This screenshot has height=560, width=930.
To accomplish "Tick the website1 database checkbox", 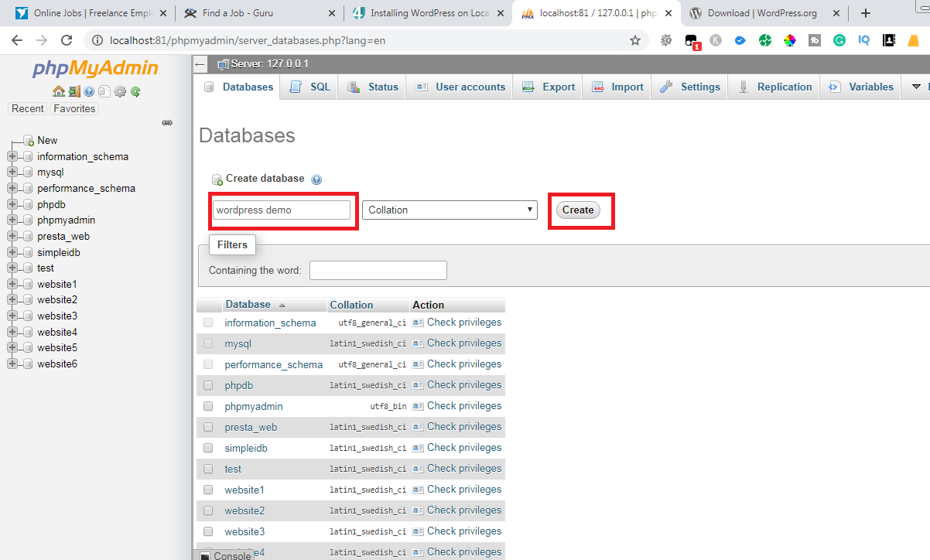I will coord(208,490).
